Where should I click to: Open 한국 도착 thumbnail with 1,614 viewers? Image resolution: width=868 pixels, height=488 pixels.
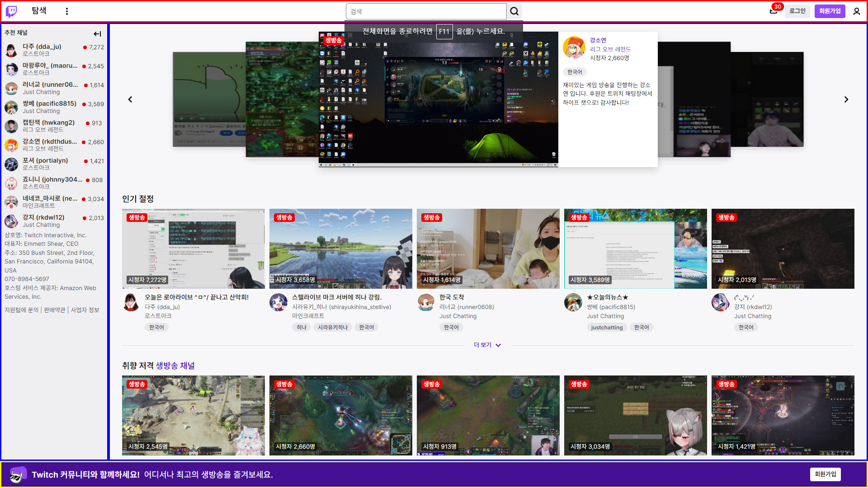(488, 249)
